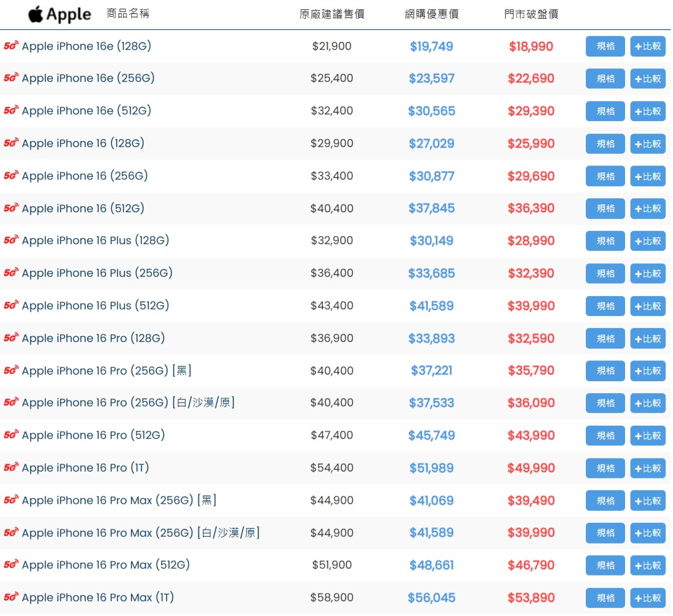Screen dimensions: 673x616
Task: View 規格 for iPhone 16 Pro (1T)
Action: (x=604, y=468)
